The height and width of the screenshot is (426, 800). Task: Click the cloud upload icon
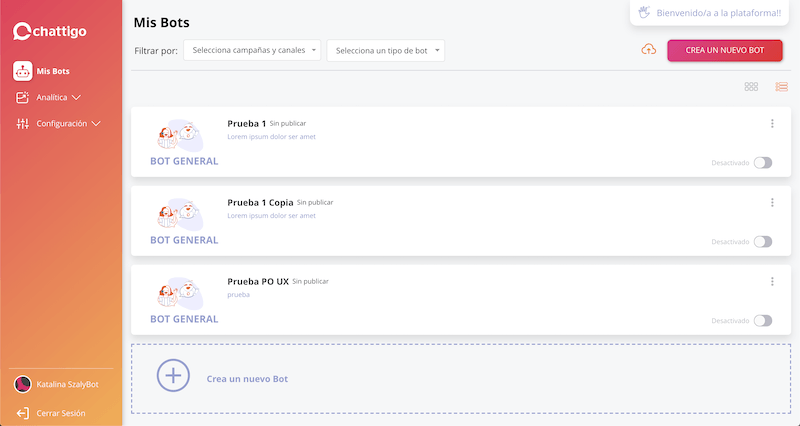pos(648,49)
